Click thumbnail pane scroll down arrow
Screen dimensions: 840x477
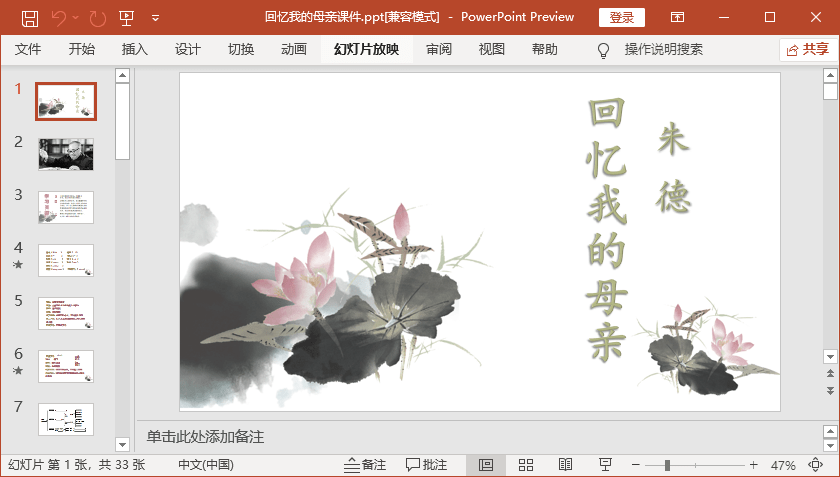(123, 444)
